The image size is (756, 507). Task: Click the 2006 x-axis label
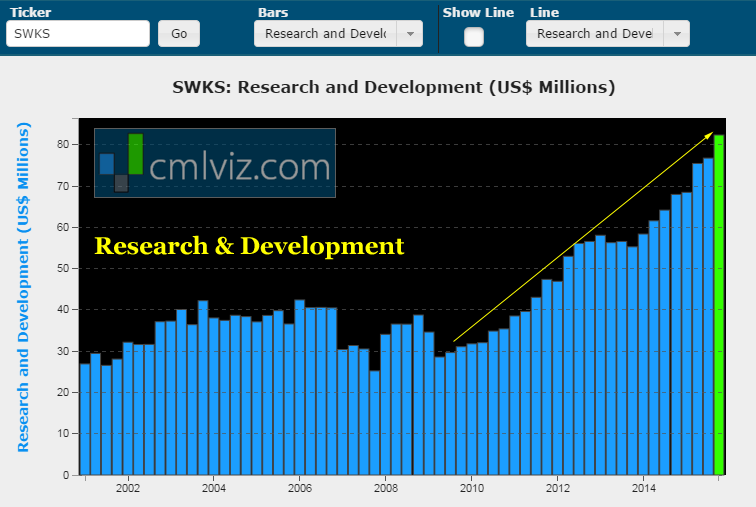pyautogui.click(x=299, y=488)
